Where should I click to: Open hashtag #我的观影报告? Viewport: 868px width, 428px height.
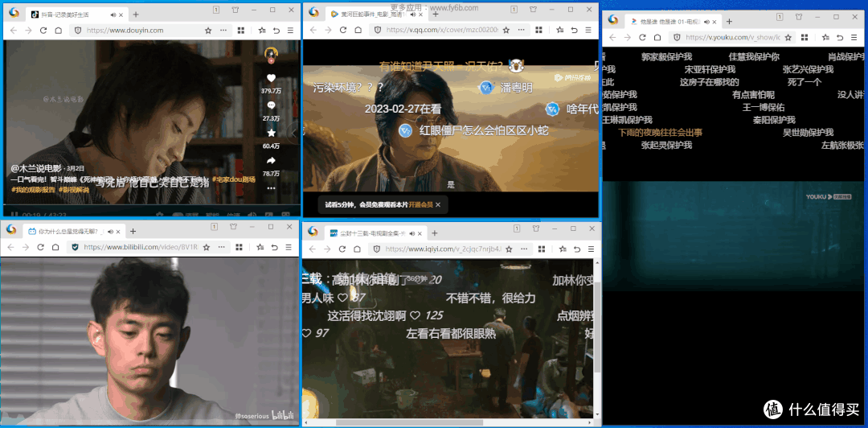[x=33, y=190]
